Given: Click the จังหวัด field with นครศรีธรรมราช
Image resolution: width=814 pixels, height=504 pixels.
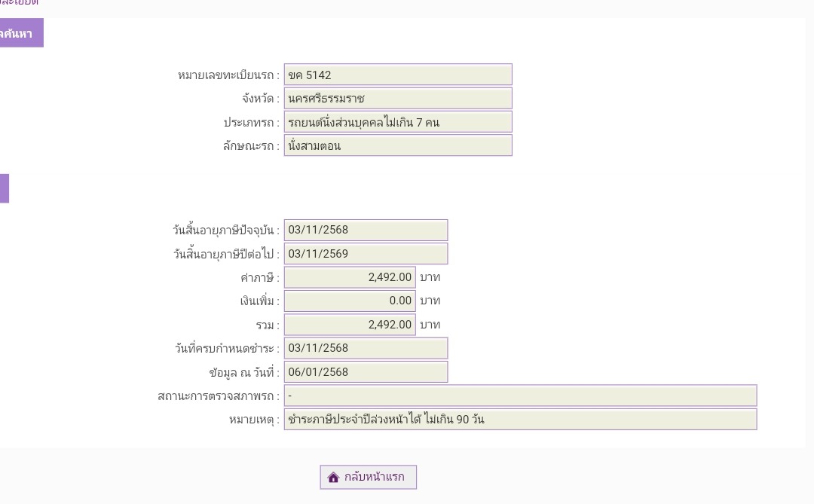Looking at the screenshot, I should click(x=398, y=98).
